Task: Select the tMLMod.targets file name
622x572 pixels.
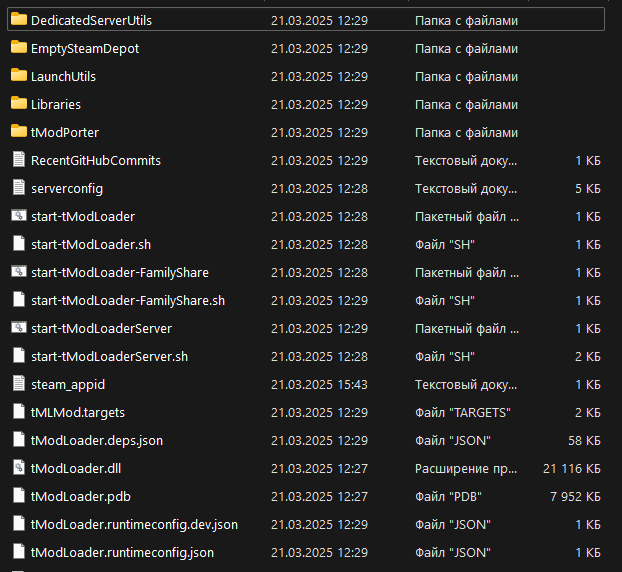Action: click(78, 412)
